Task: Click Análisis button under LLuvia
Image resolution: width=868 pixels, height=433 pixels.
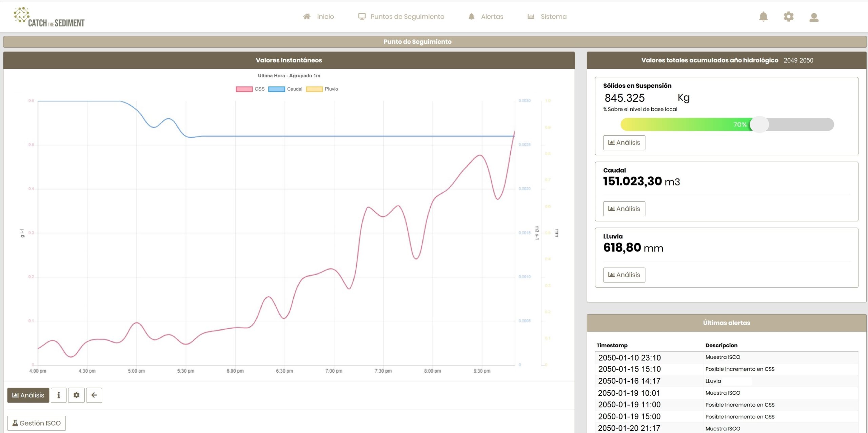Action: [x=624, y=275]
